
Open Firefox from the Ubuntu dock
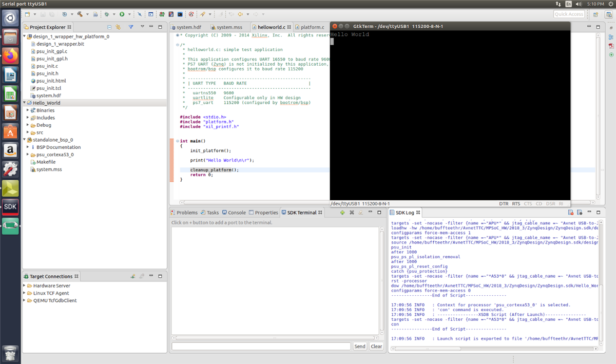[x=10, y=55]
